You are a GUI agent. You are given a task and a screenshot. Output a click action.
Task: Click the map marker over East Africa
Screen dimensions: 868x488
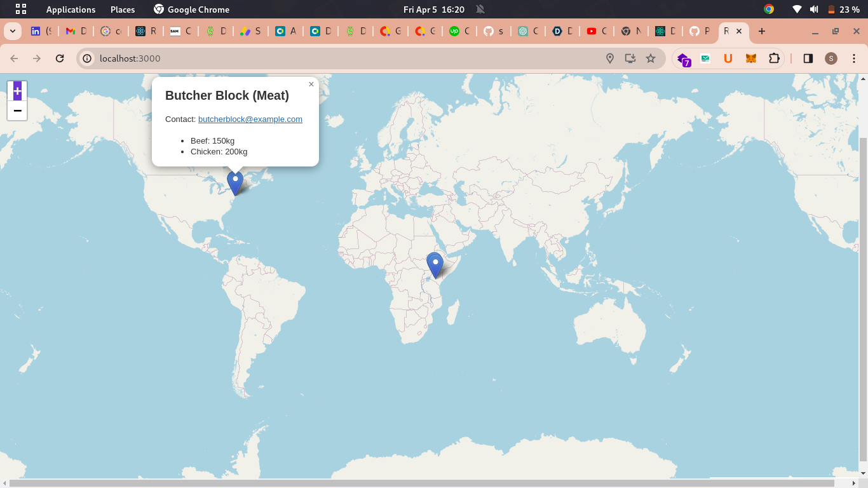(x=435, y=262)
